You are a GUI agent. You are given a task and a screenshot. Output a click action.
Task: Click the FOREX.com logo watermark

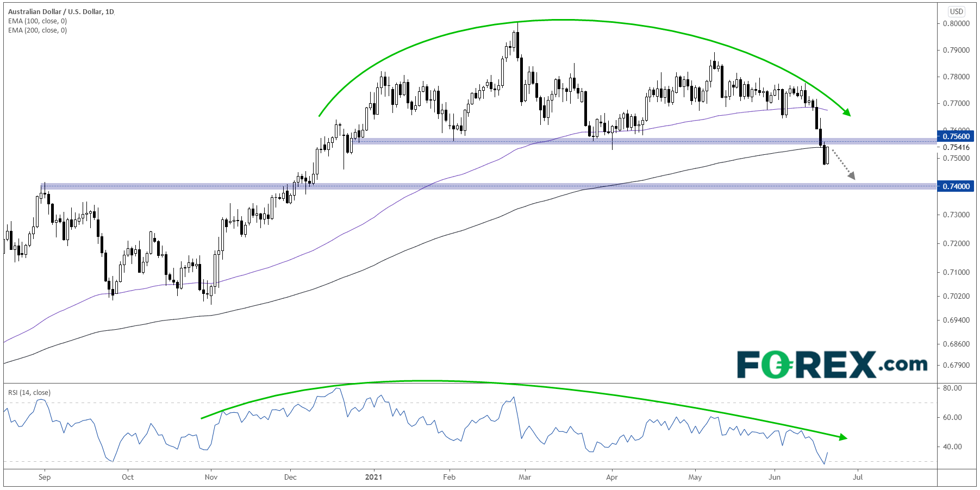click(x=832, y=365)
